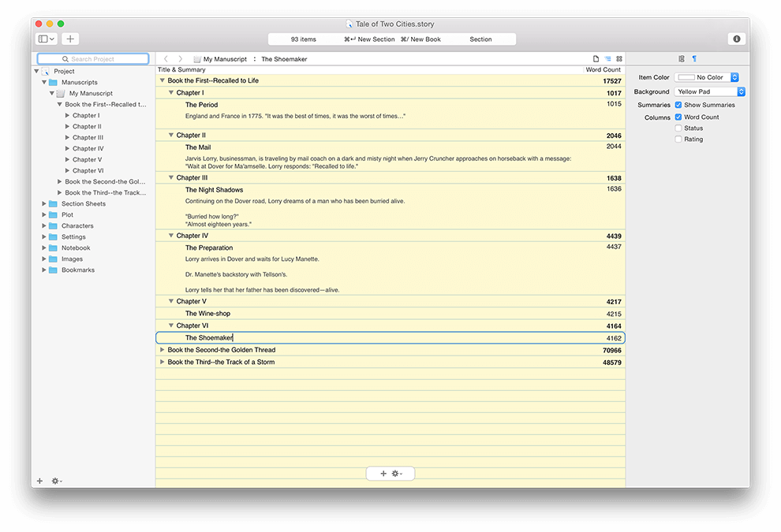Expand Book the Third outline row
The width and height of the screenshot is (781, 532).
click(163, 362)
